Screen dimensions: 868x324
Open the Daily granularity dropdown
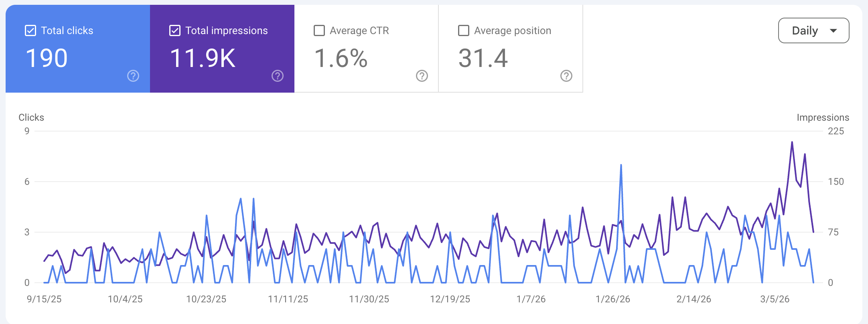[813, 30]
